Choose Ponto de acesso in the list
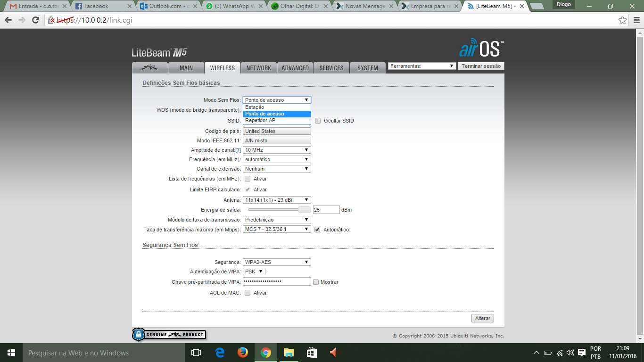The width and height of the screenshot is (644, 362). [277, 114]
